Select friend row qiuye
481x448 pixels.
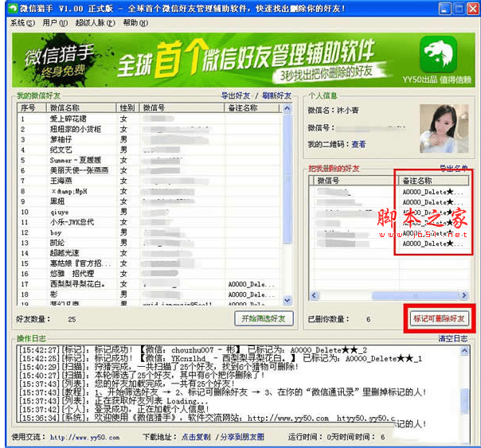tap(149, 212)
